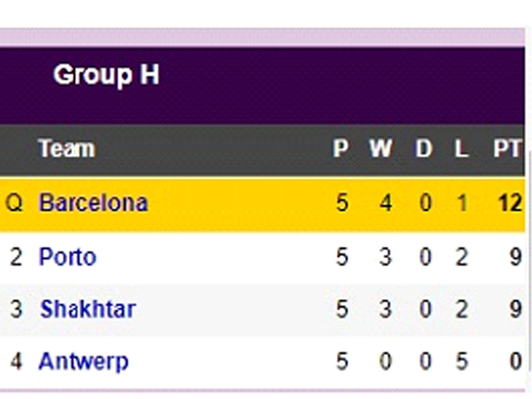Click position number 4 beside Antwerp
This screenshot has height=399, width=532.
16,362
